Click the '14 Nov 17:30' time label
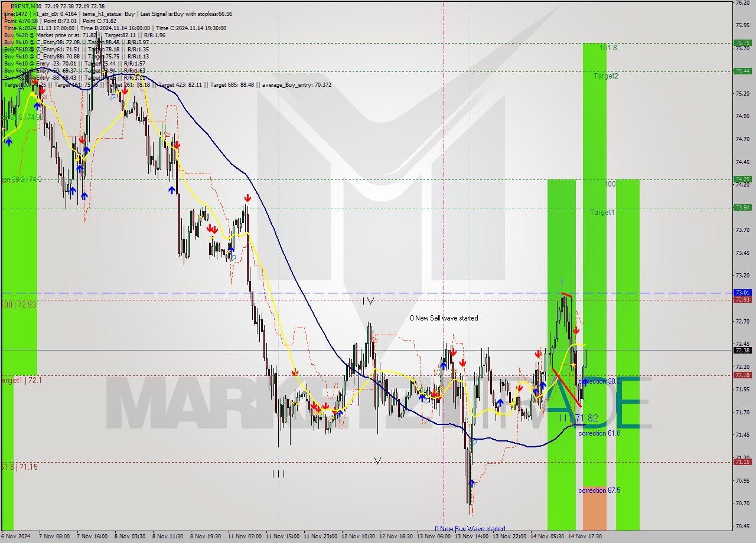 [x=584, y=537]
